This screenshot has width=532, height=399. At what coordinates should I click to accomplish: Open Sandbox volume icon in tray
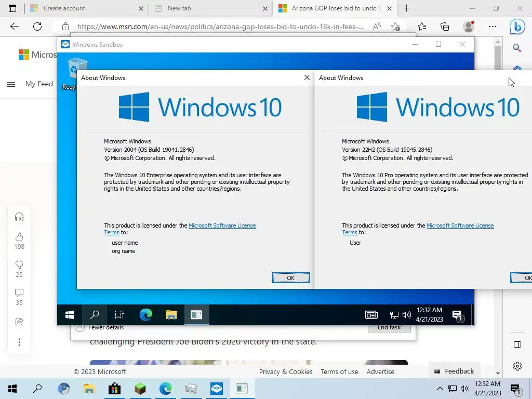pyautogui.click(x=406, y=315)
